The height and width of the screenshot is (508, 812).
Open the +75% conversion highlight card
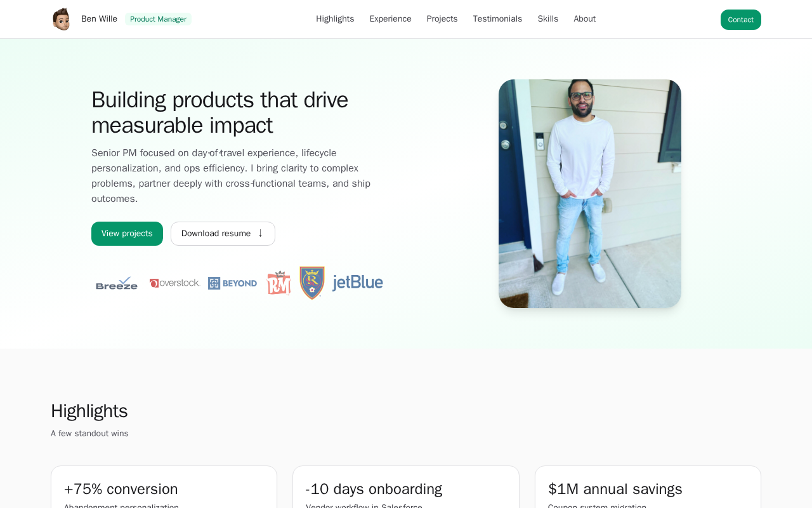click(164, 489)
